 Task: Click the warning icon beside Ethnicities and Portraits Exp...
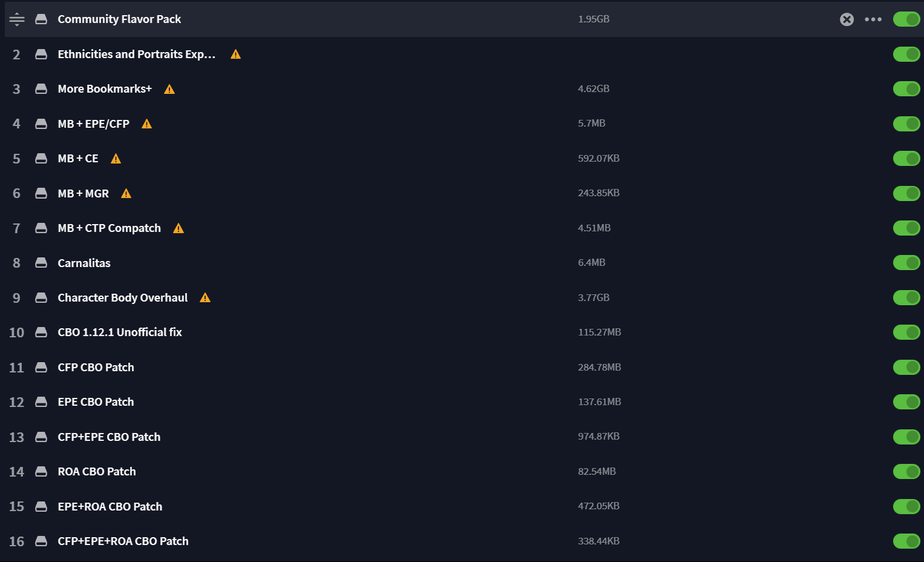pyautogui.click(x=236, y=55)
